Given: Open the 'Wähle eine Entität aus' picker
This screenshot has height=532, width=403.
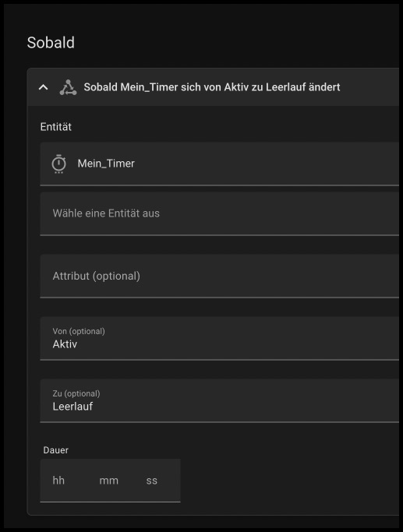Looking at the screenshot, I should pos(219,213).
